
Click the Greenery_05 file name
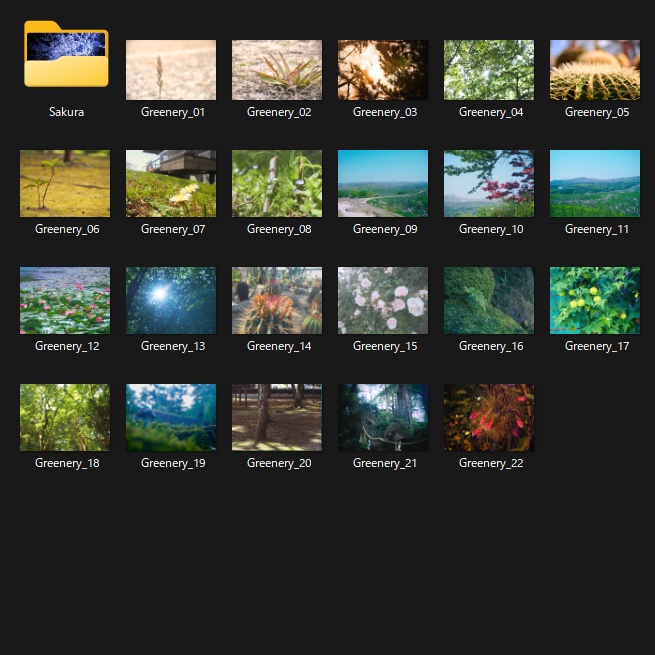tap(597, 112)
